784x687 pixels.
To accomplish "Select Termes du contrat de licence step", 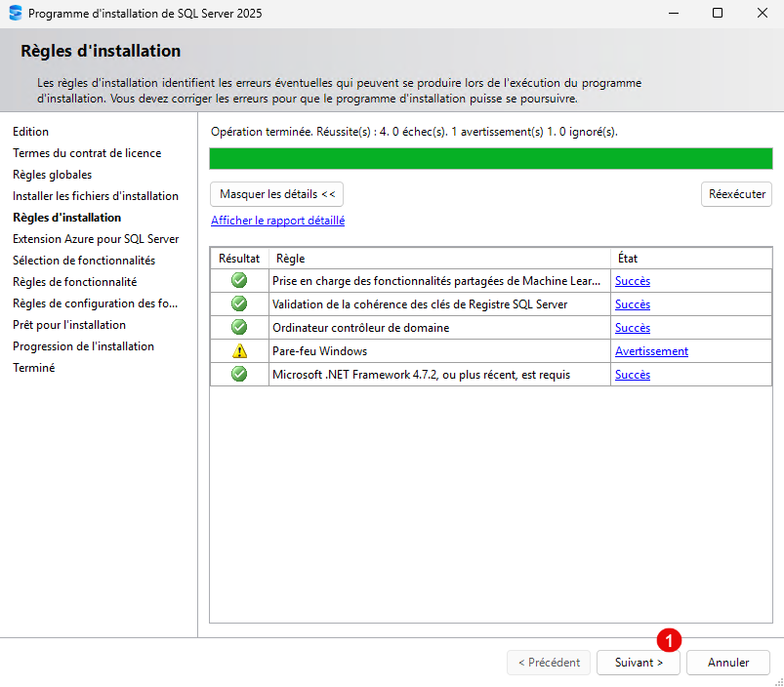I will coord(87,153).
